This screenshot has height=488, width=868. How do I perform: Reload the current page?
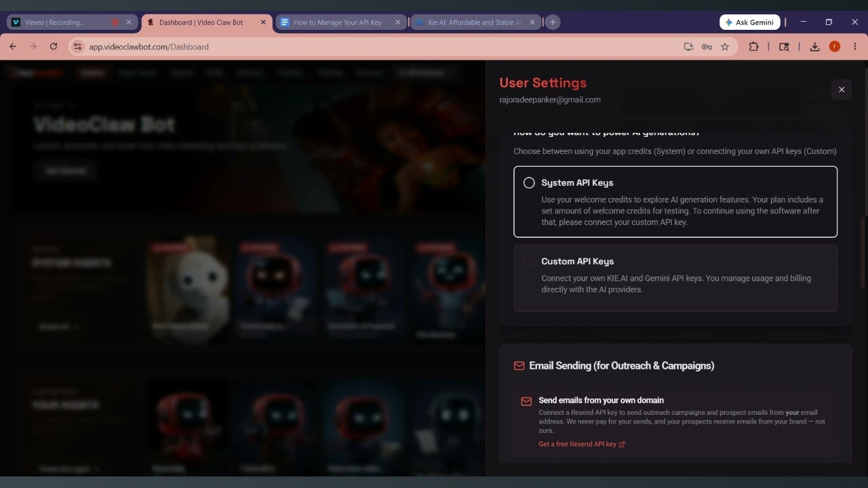coord(54,47)
